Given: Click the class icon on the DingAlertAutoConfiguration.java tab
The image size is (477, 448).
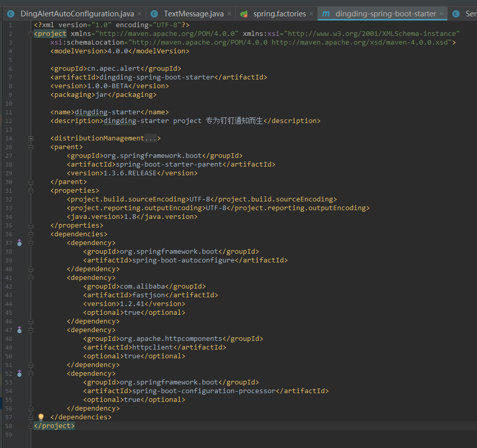Looking at the screenshot, I should point(11,14).
